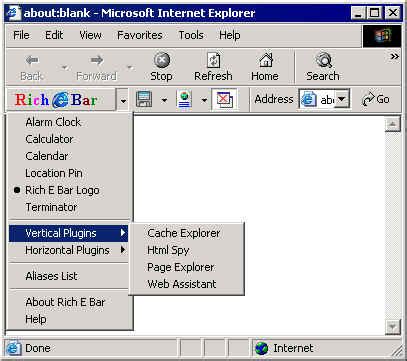The image size is (407, 361).
Task: Close the Internet Explorer window
Action: point(392,14)
